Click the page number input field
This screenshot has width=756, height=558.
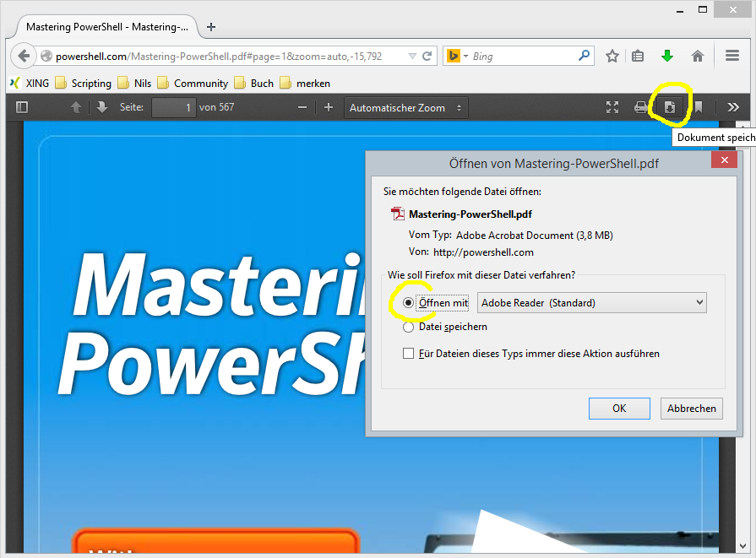(173, 107)
